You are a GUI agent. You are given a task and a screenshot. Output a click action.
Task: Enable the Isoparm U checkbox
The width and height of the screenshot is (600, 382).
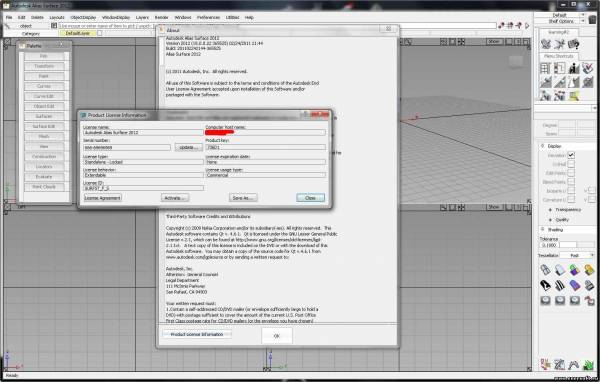pyautogui.click(x=571, y=190)
